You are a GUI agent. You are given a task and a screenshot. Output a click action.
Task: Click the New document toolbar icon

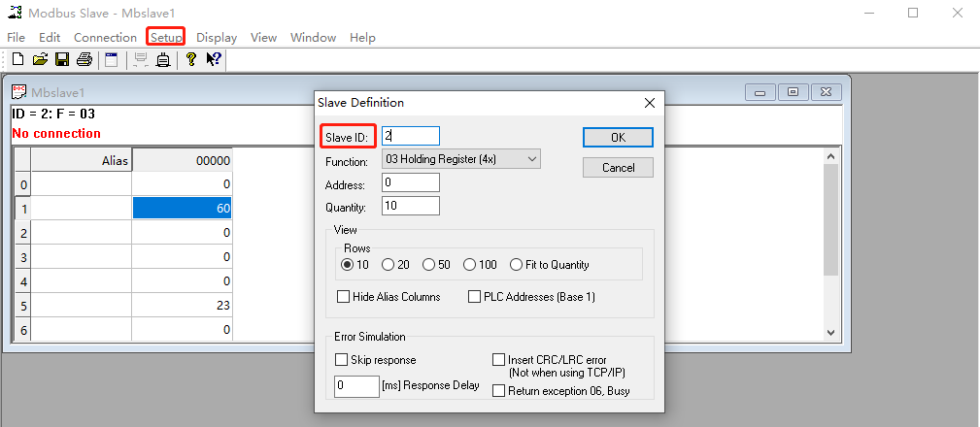click(x=17, y=60)
